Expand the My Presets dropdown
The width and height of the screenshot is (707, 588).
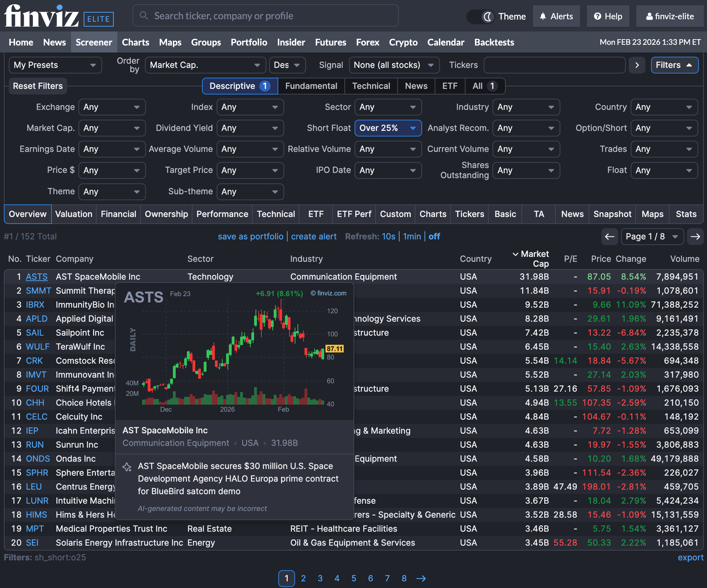[x=55, y=65]
